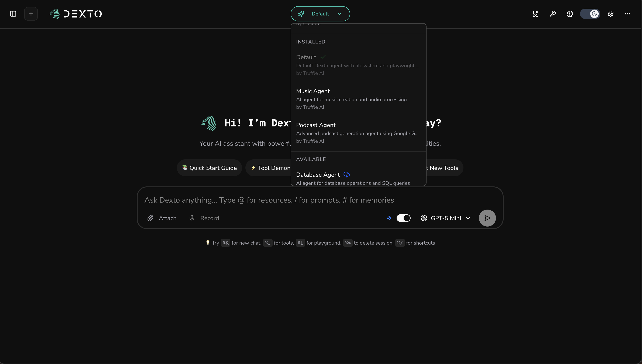Click the Record microphone button
Viewport: 642px width, 364px height.
pyautogui.click(x=204, y=218)
